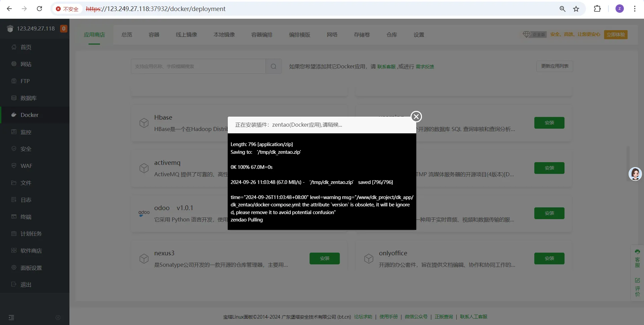Click the 评价 review side button
The width and height of the screenshot is (644, 325).
tap(637, 287)
